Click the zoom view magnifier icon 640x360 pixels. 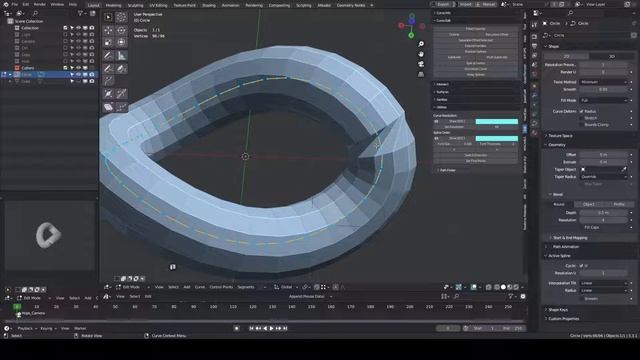click(x=421, y=44)
